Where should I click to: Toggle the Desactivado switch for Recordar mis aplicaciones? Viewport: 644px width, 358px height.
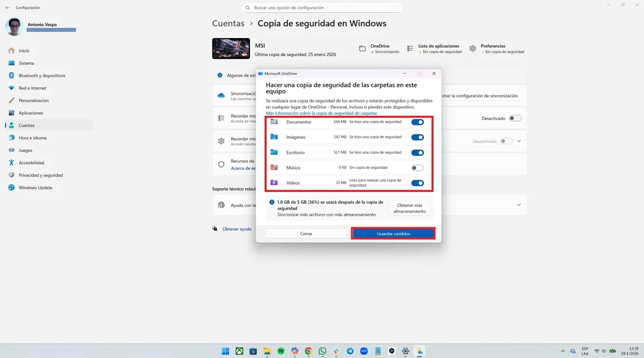pyautogui.click(x=515, y=118)
